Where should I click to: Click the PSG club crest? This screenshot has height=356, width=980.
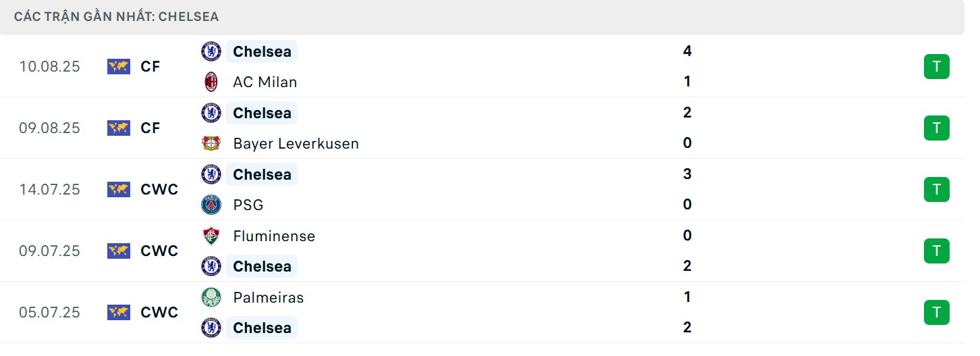(x=211, y=205)
